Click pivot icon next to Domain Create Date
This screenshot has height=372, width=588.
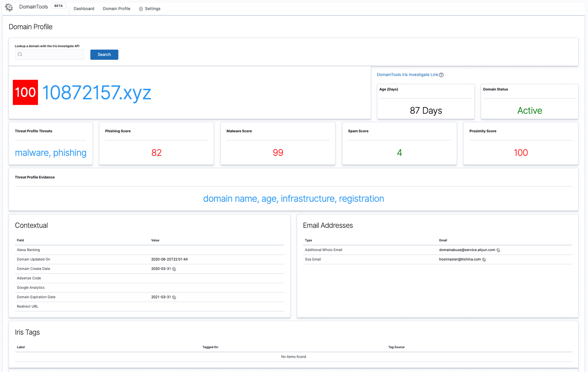[x=174, y=269]
